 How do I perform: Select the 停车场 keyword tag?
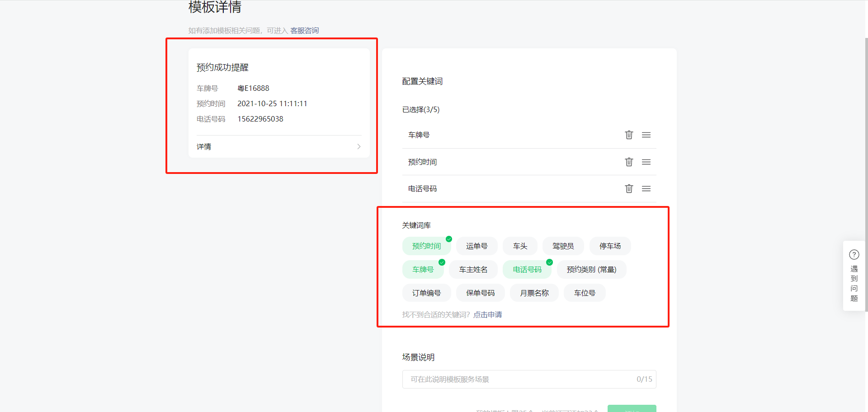610,246
